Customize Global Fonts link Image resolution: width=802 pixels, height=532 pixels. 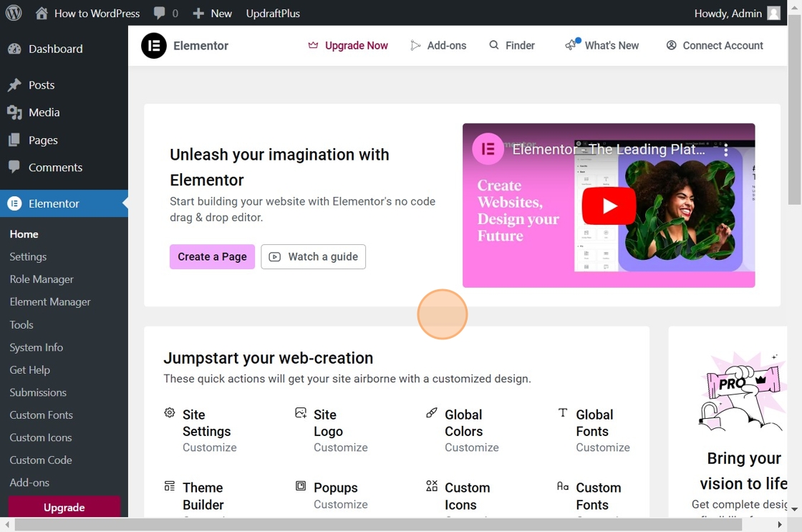(603, 448)
